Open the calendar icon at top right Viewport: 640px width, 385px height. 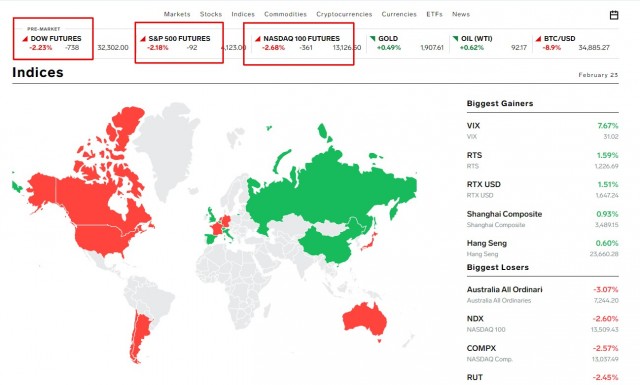point(614,15)
